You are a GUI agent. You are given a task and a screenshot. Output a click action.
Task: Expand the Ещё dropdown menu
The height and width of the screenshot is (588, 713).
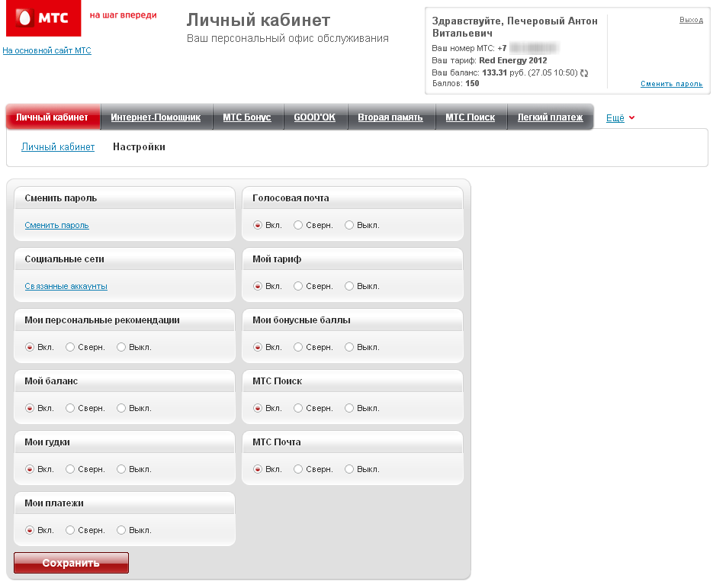tap(620, 117)
